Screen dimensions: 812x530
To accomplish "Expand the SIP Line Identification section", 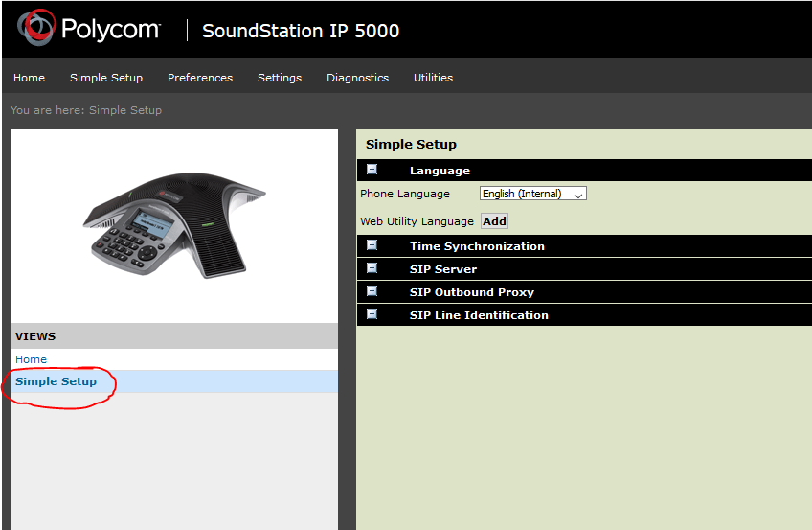I will 372,314.
